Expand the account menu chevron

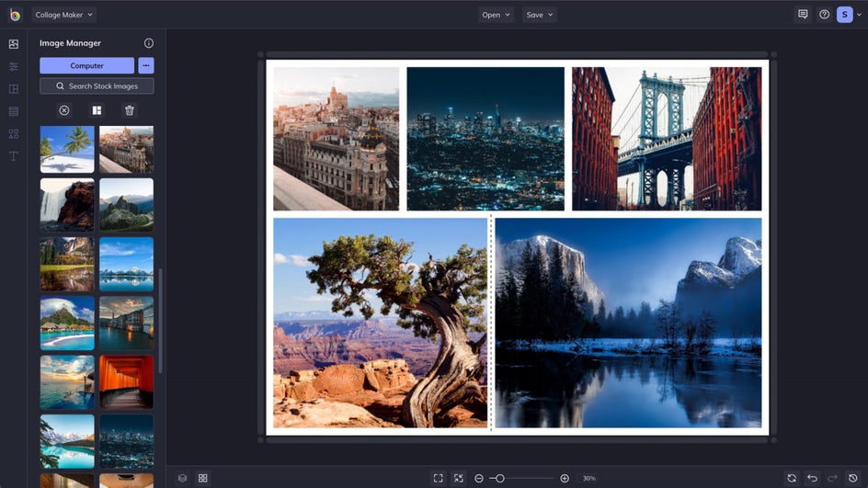click(x=859, y=15)
